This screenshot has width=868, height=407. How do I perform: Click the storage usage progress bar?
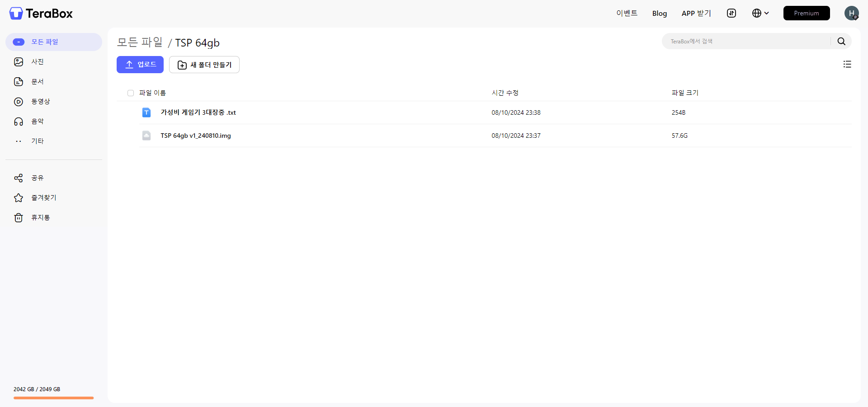[x=54, y=398]
